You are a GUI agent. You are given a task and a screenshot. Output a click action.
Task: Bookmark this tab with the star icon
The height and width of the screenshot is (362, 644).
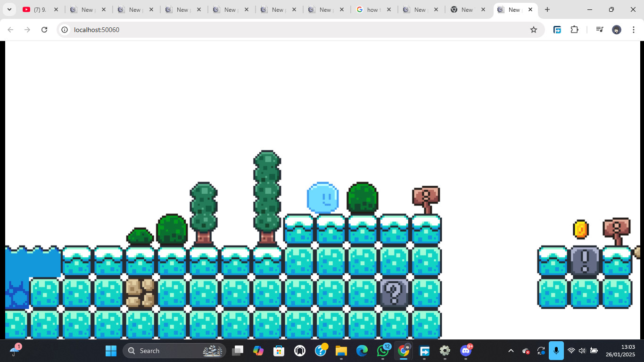[534, 30]
